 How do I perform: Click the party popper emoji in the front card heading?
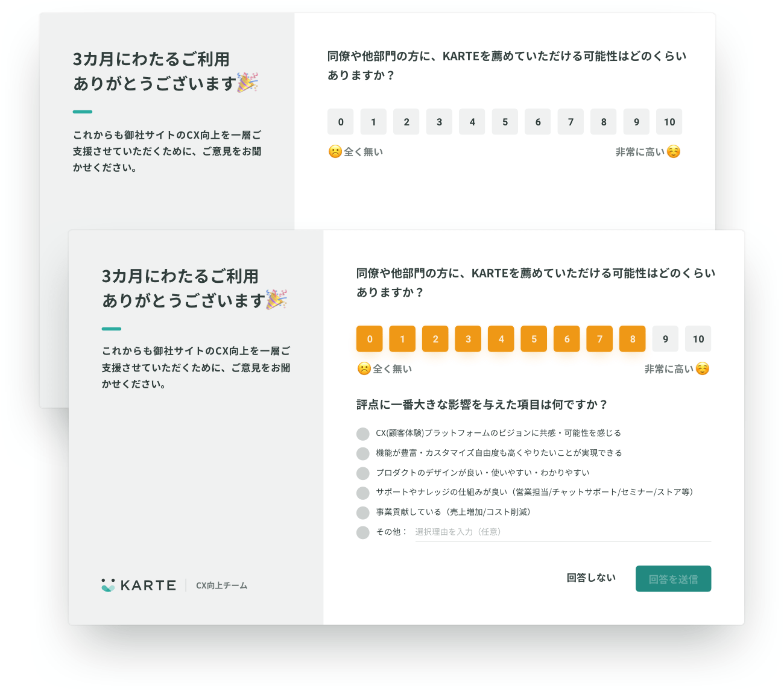277,300
